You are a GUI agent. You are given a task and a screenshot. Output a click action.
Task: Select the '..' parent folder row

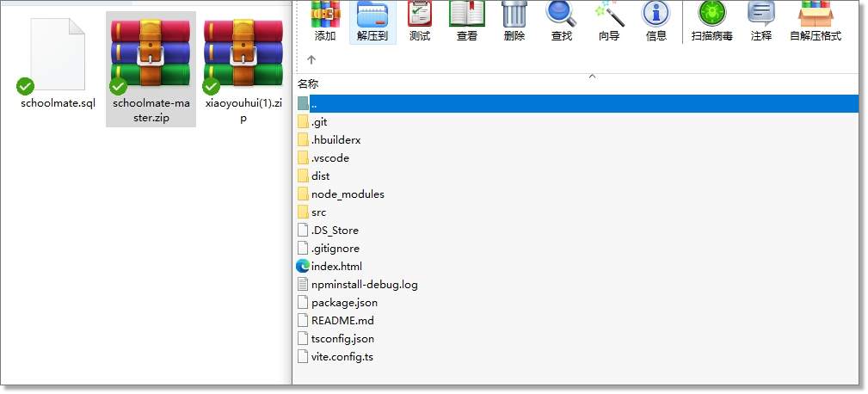(x=577, y=103)
